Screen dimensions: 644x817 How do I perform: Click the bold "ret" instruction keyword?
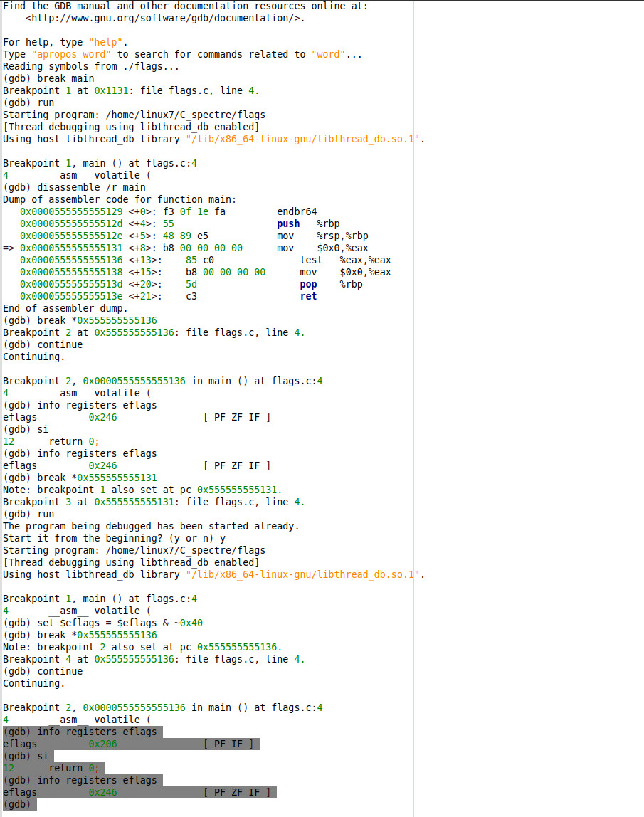[308, 297]
